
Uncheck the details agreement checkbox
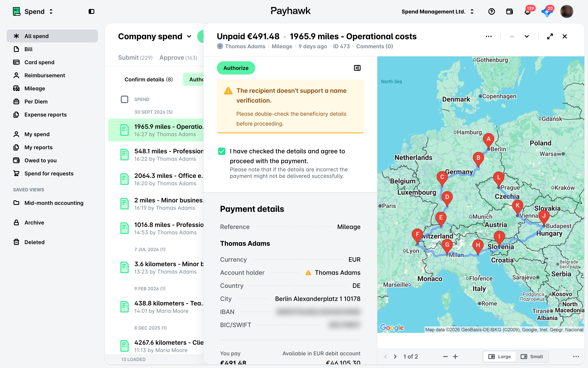(222, 151)
